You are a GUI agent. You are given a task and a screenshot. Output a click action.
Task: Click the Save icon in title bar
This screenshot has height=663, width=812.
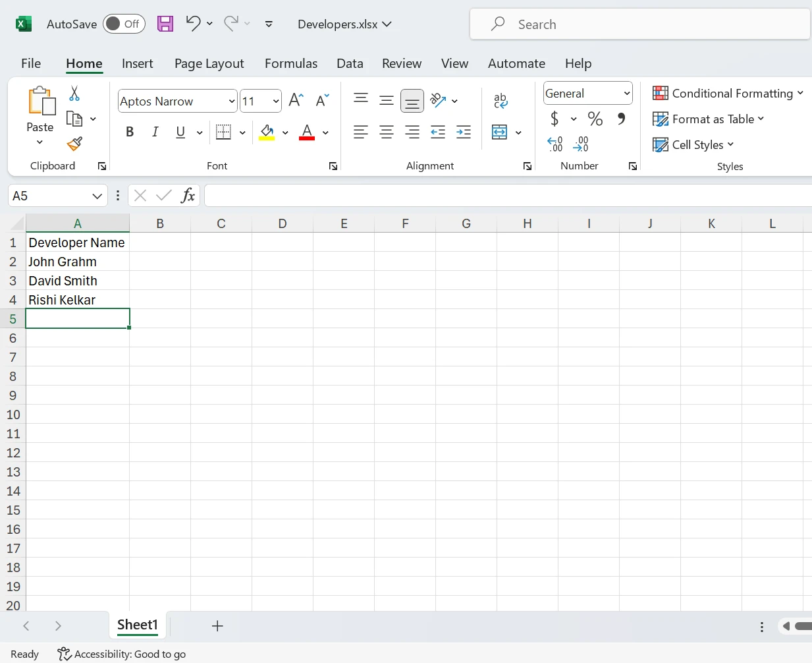tap(165, 24)
